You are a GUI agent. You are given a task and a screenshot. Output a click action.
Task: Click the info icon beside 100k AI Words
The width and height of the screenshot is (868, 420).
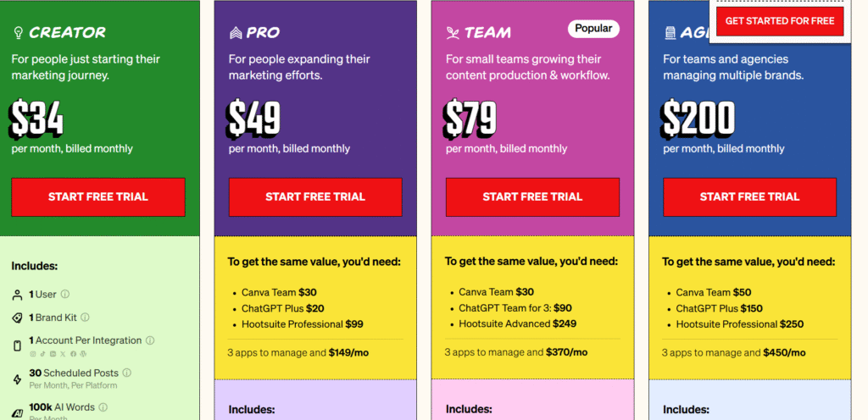tap(103, 407)
